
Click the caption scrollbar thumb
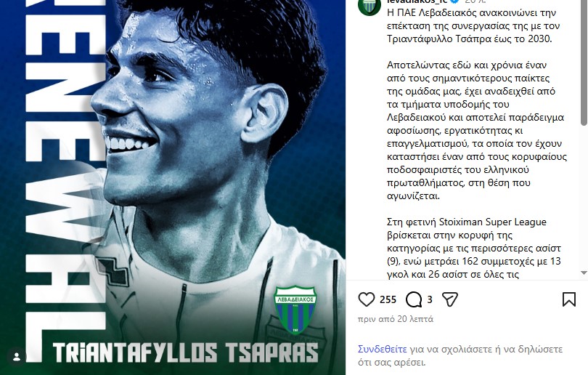click(x=584, y=62)
